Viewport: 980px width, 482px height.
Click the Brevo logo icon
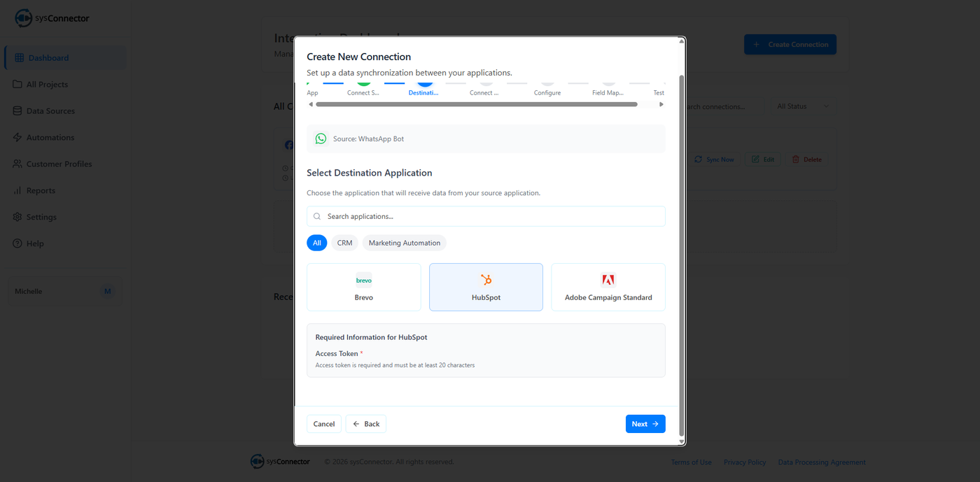pyautogui.click(x=364, y=281)
